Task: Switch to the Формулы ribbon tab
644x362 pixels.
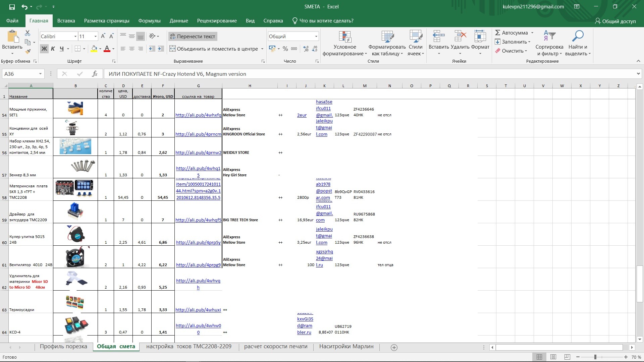Action: [x=149, y=20]
